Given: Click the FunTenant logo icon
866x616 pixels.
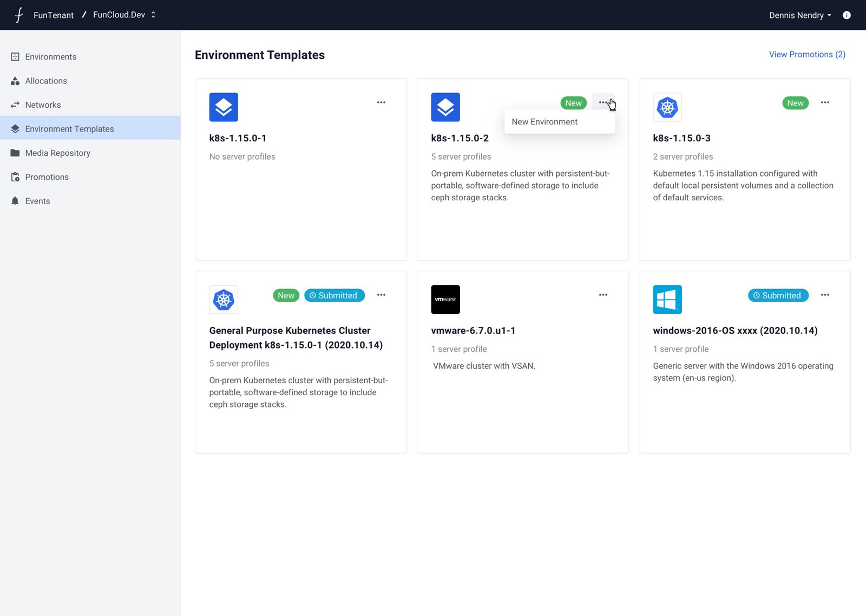Looking at the screenshot, I should (19, 15).
